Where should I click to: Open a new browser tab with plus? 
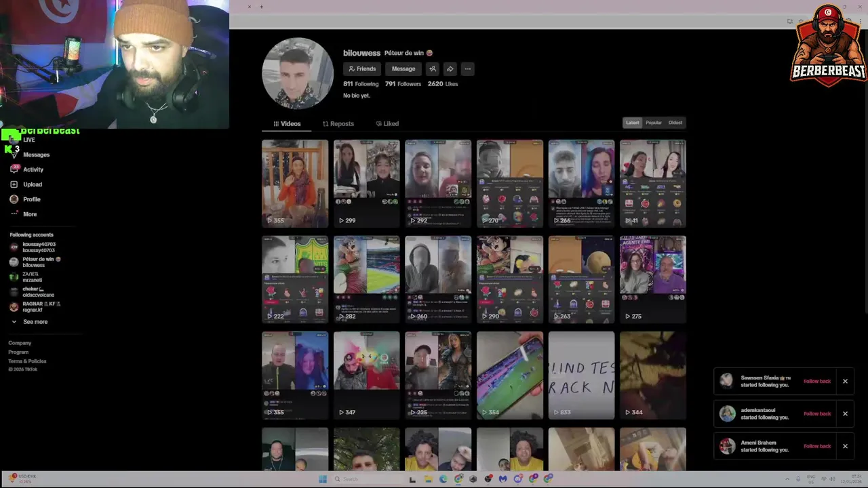261,7
